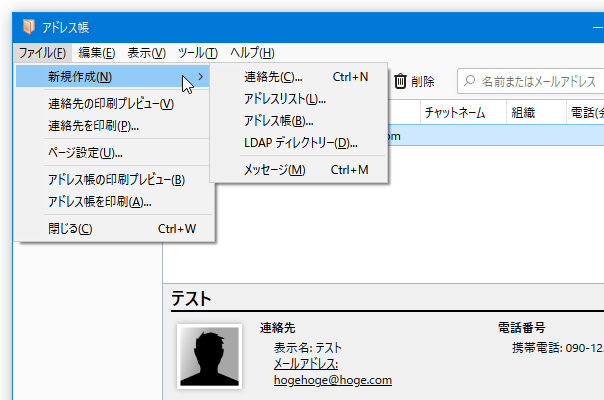Choose アドレス帳(B)... from the submenu

tap(299, 121)
